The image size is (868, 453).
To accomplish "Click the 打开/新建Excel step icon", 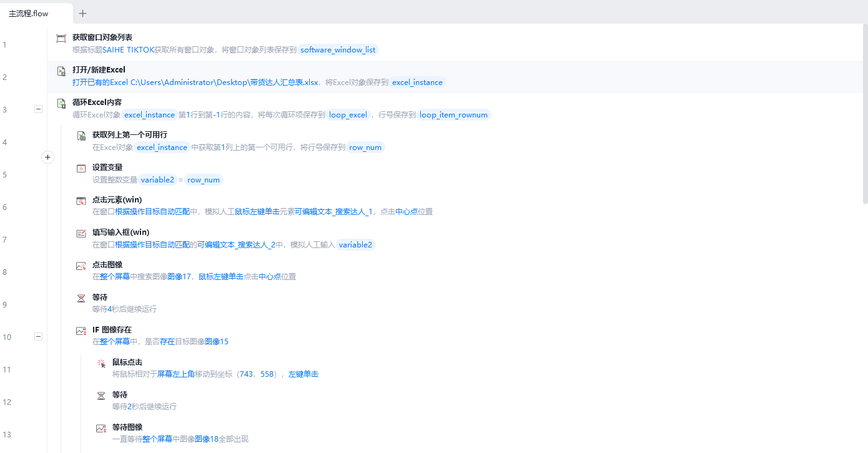I will (x=61, y=71).
